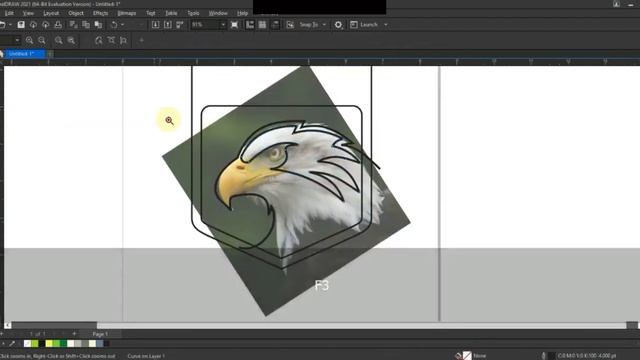Click the Full-screen preview icon

234,25
